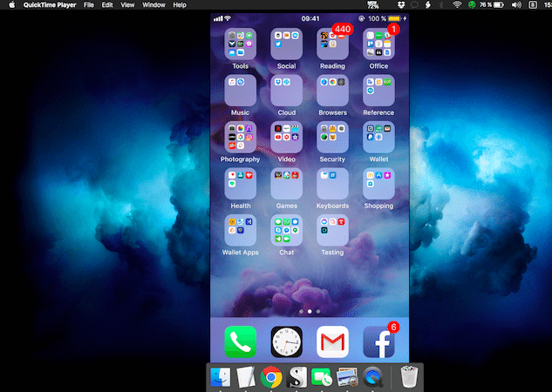Click the volume icon in menu bar
The width and height of the screenshot is (552, 392).
click(516, 5)
